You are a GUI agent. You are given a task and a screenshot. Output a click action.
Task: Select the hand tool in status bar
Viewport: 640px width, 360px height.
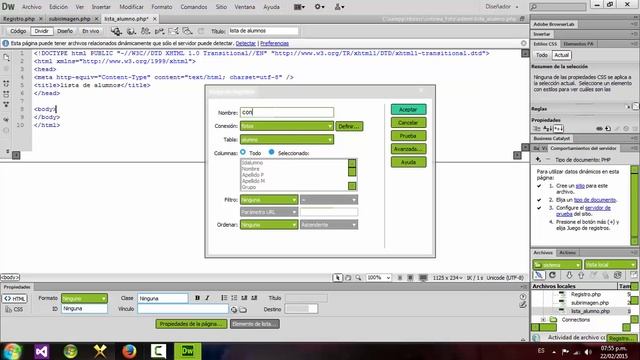pyautogui.click(x=348, y=278)
